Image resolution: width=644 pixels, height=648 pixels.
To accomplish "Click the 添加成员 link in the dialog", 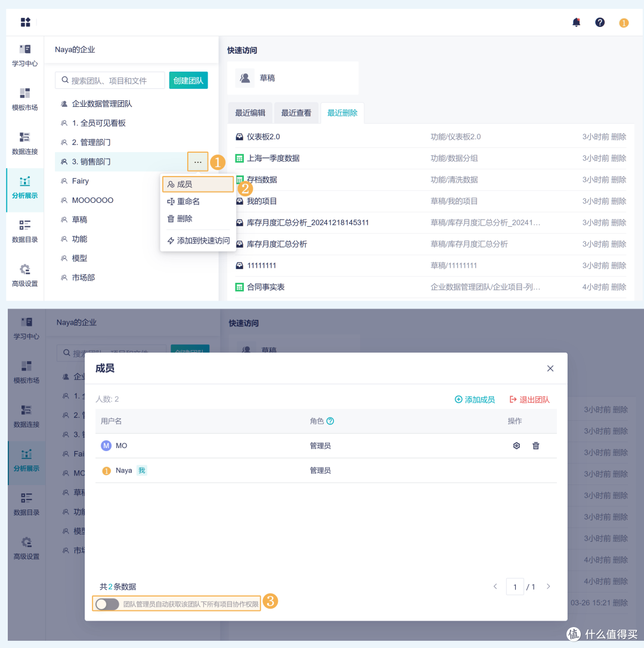I will click(475, 399).
